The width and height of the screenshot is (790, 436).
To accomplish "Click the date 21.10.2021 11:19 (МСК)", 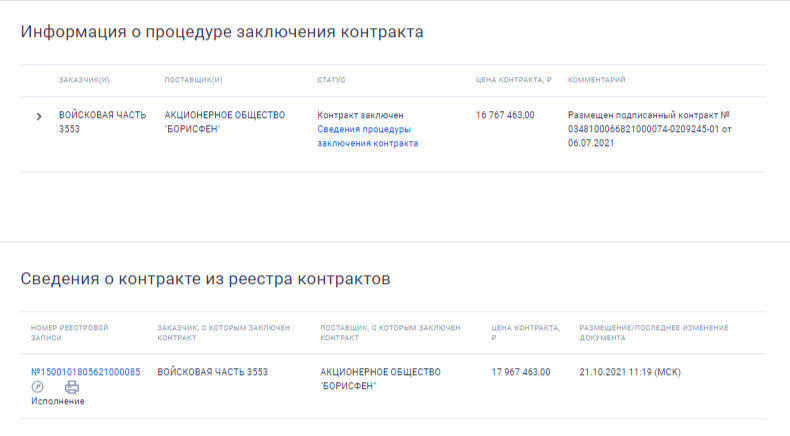I will click(x=629, y=372).
